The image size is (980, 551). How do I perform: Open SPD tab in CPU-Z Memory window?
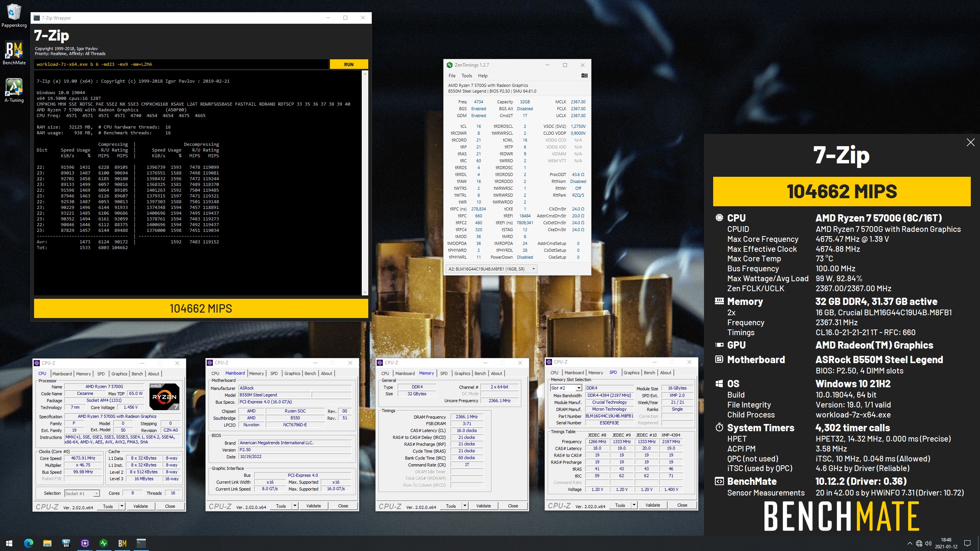click(444, 373)
